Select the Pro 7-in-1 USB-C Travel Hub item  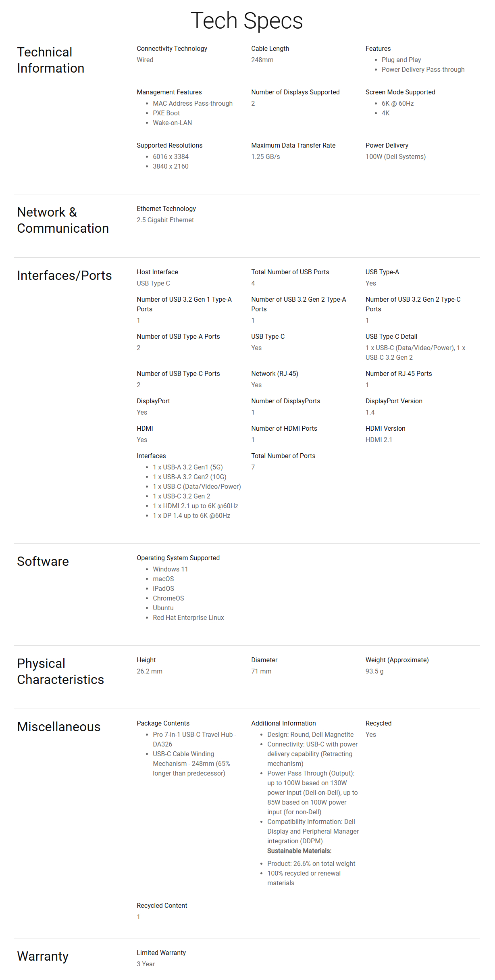(195, 739)
